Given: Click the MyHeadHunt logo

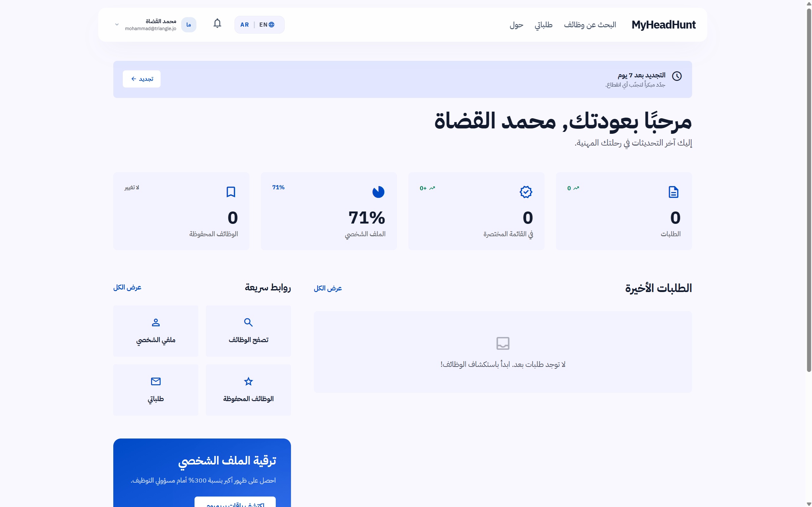Looking at the screenshot, I should pos(663,25).
